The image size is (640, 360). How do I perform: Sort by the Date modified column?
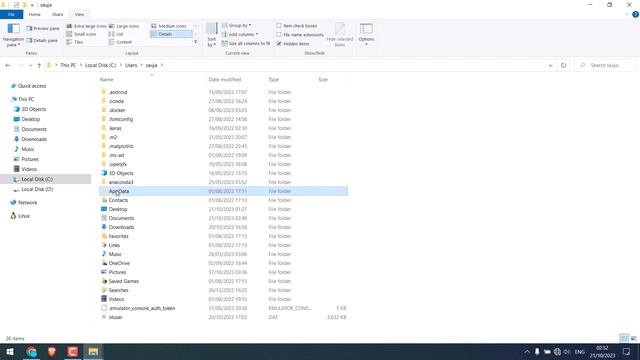(x=236, y=80)
